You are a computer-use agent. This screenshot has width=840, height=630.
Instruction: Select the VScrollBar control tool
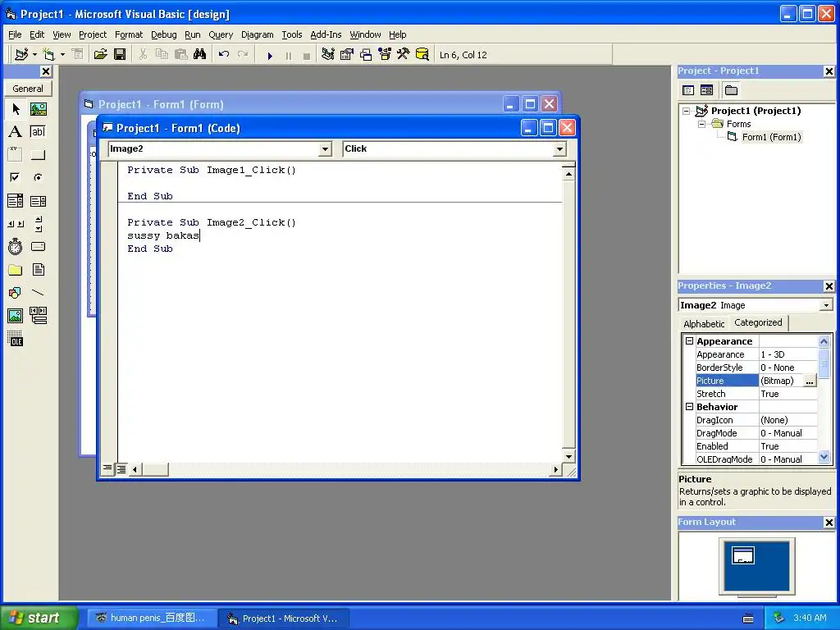38,224
